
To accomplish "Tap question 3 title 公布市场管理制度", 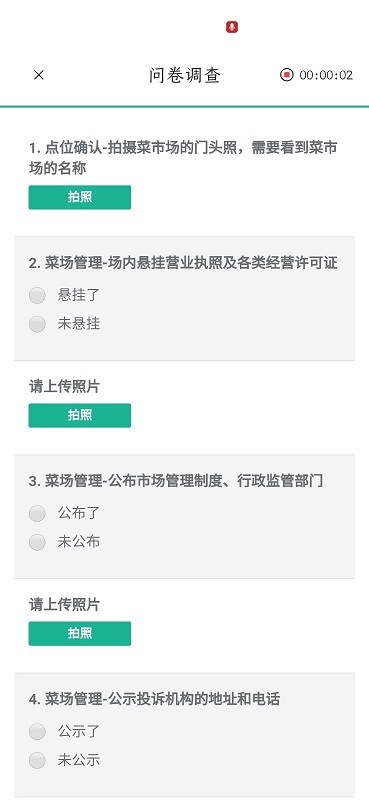I will click(x=176, y=481).
